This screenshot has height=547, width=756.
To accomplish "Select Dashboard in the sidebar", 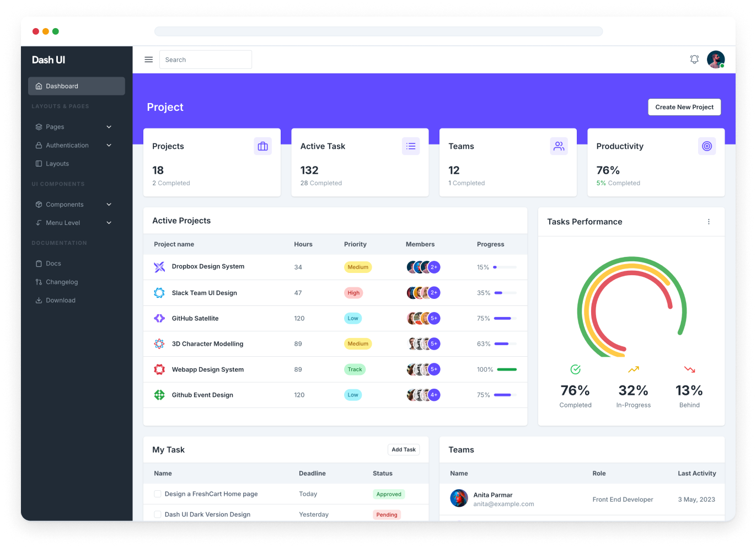I will pyautogui.click(x=77, y=86).
